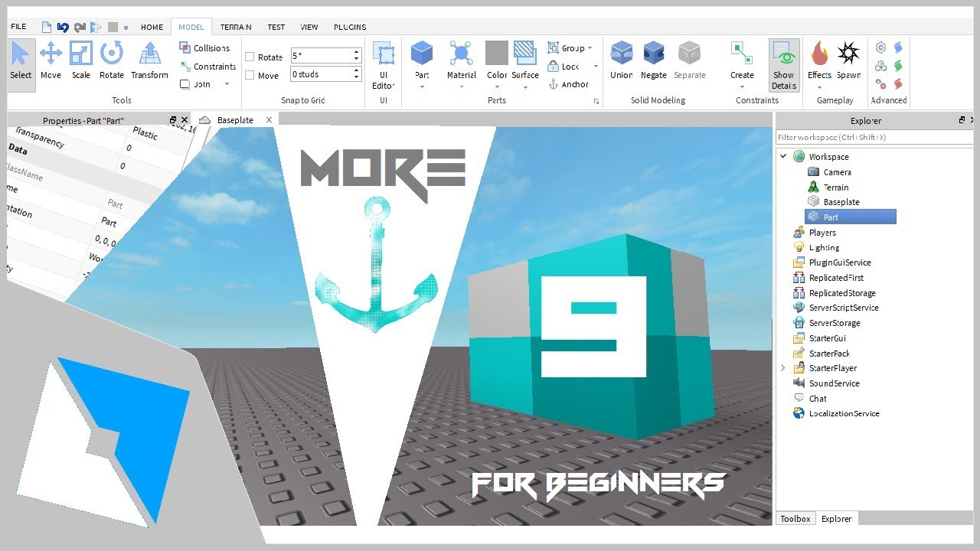Viewport: 980px width, 551px height.
Task: Switch to the VIEW tab
Action: 309,27
